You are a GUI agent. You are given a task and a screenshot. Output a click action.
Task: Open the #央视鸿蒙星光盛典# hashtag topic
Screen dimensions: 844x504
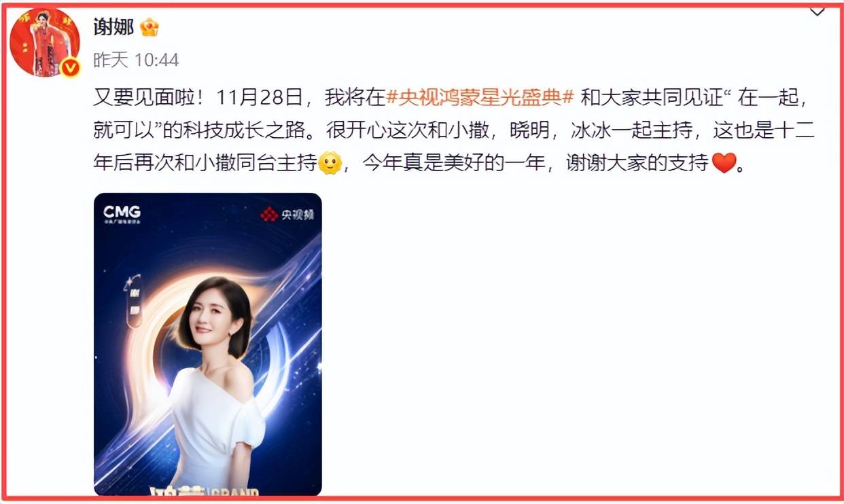click(x=480, y=98)
